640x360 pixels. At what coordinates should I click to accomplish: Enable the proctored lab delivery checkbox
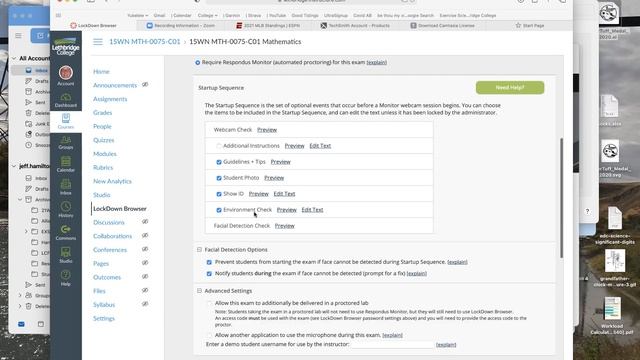[209, 303]
